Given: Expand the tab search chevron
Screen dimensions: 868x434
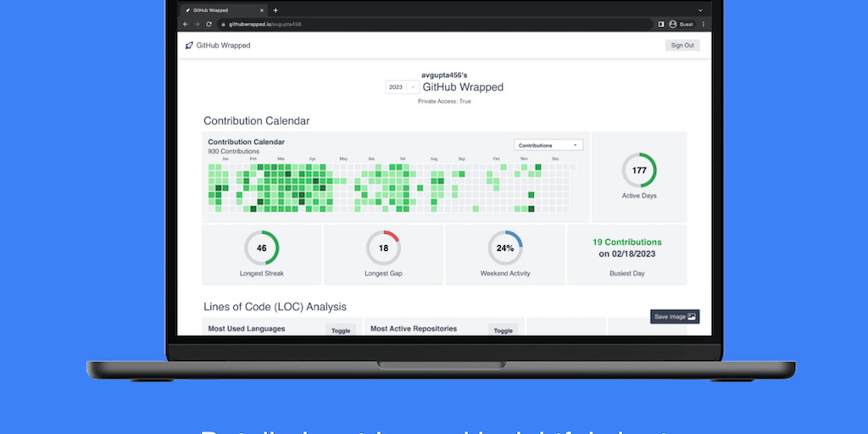Looking at the screenshot, I should (x=700, y=10).
